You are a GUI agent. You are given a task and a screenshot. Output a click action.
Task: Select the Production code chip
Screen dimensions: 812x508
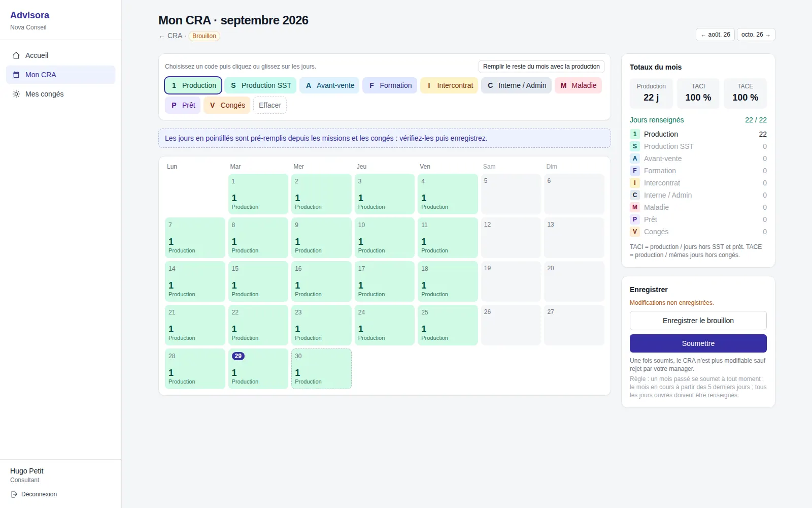click(x=193, y=85)
